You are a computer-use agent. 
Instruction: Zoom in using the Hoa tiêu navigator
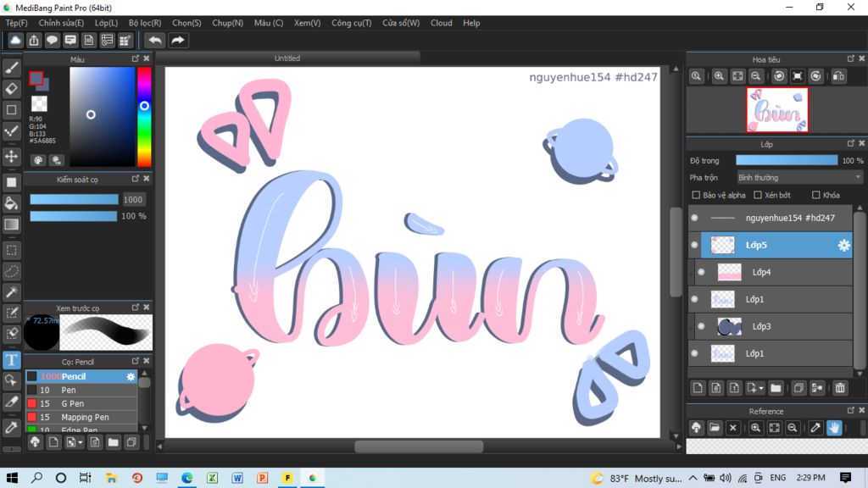719,76
